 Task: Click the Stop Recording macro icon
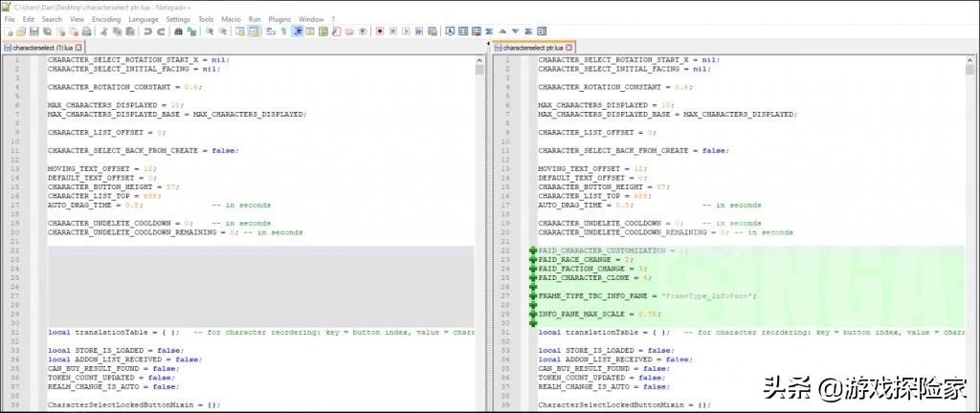click(x=393, y=32)
